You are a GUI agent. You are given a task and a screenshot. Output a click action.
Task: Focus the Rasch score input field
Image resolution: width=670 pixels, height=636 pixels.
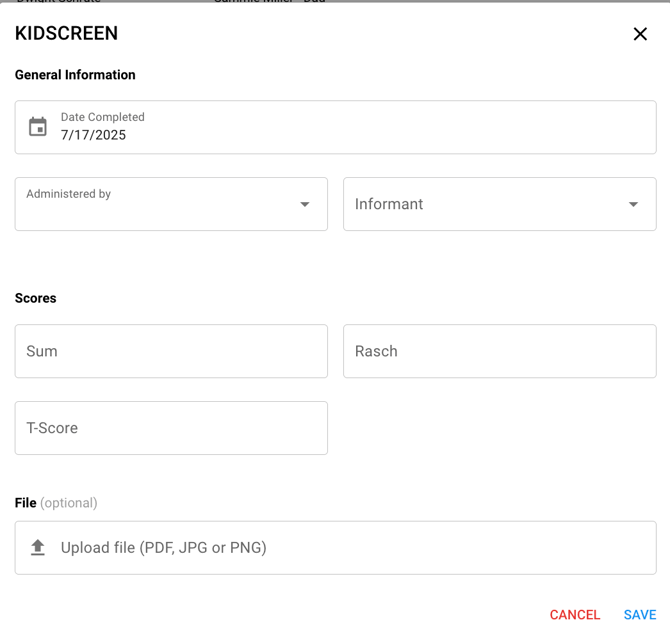499,351
